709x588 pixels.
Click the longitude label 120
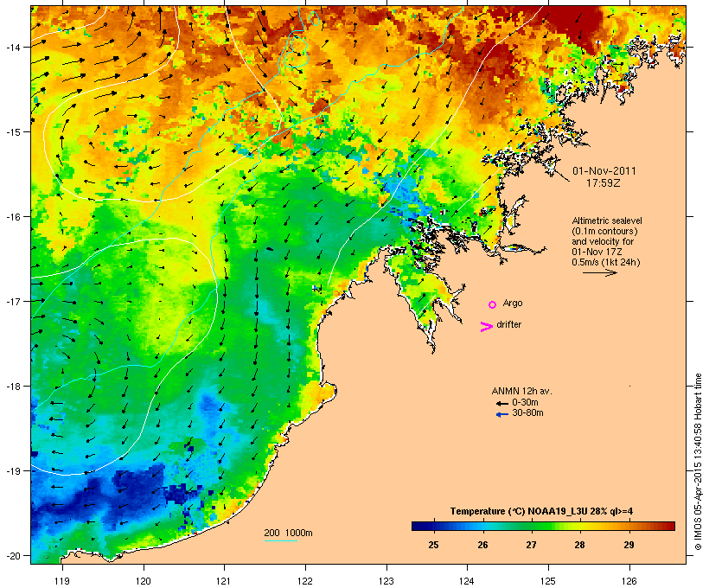point(144,581)
